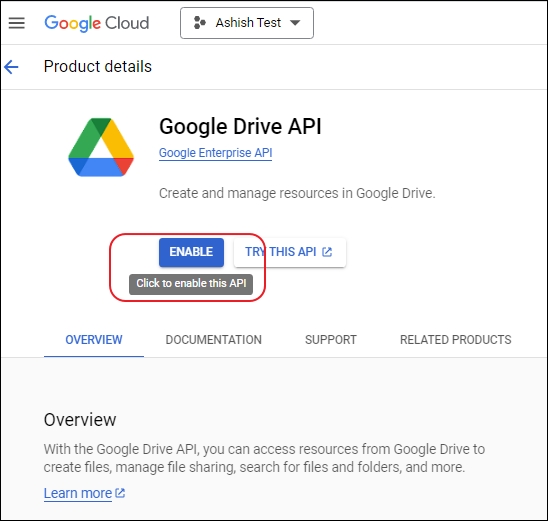Click the Google Drive API title

[x=240, y=126]
